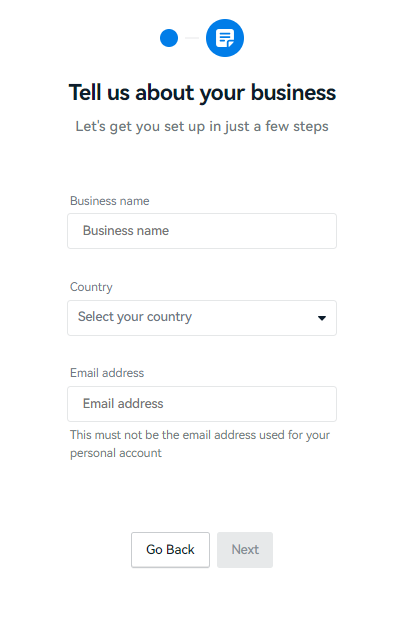The image size is (403, 618).
Task: Open the Country dropdown
Action: (x=202, y=318)
